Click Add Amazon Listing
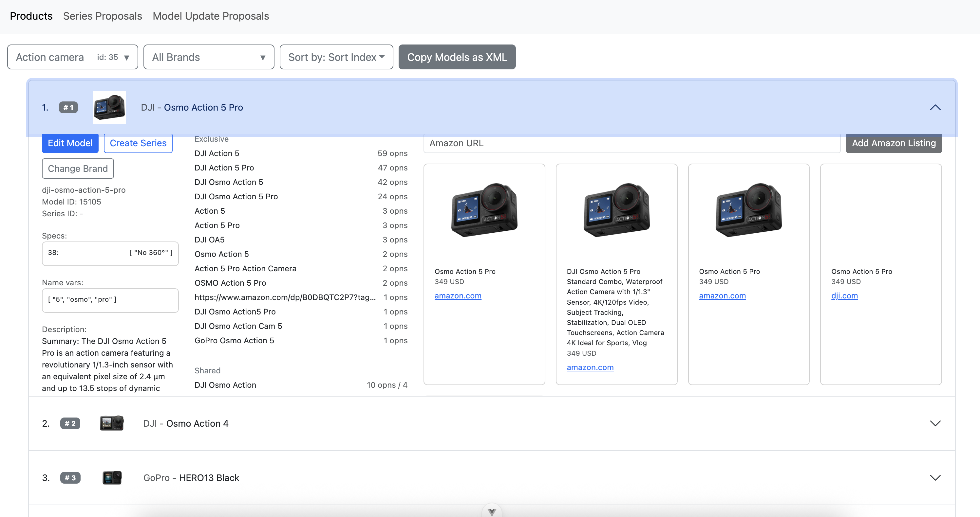This screenshot has width=980, height=517. click(893, 143)
